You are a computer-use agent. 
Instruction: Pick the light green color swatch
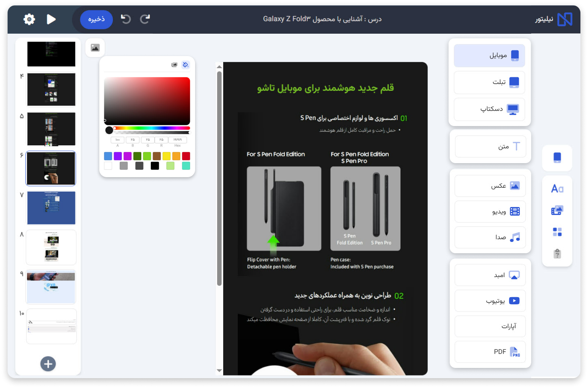(x=170, y=166)
